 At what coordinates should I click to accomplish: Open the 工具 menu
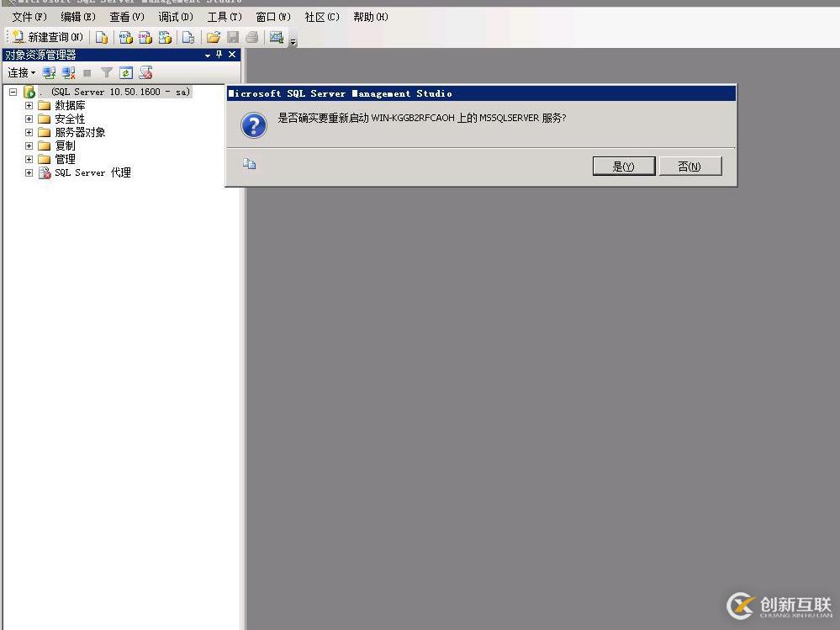224,16
